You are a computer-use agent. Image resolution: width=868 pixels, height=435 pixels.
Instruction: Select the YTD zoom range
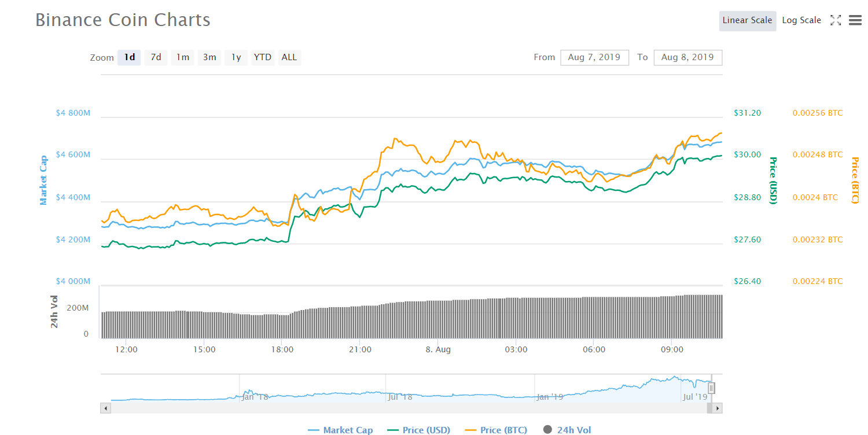263,57
